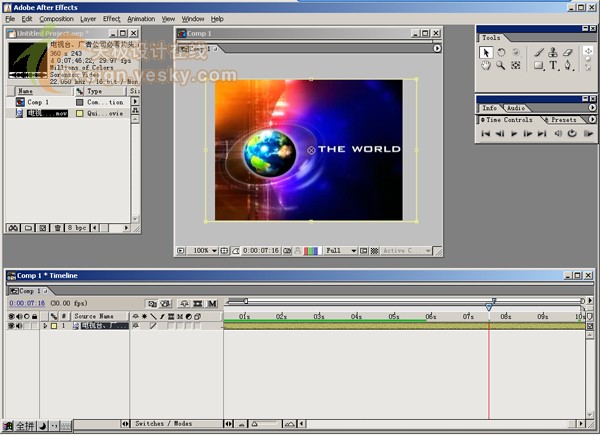
Task: Select the Selection arrow tool
Action: click(486, 52)
